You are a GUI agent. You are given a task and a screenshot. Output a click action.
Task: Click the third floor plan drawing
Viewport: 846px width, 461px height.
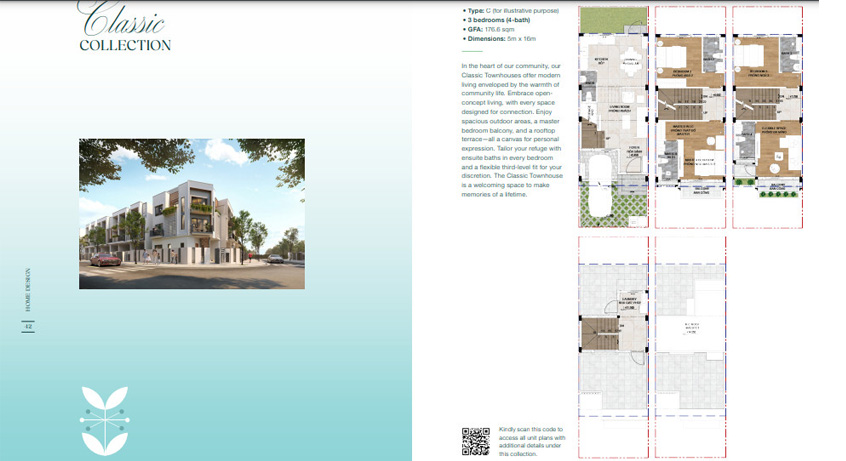click(765, 100)
